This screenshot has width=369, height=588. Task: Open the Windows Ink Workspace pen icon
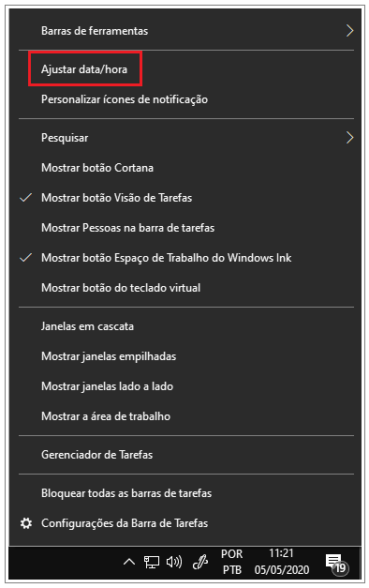pos(200,562)
